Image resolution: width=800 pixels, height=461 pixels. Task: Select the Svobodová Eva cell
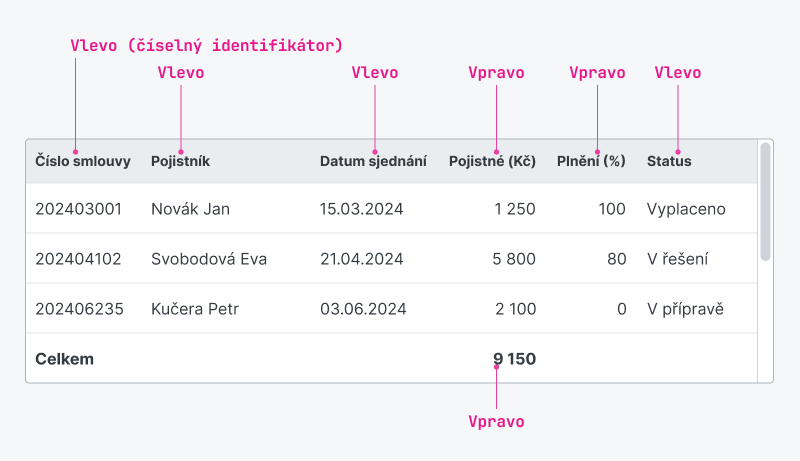tap(209, 259)
